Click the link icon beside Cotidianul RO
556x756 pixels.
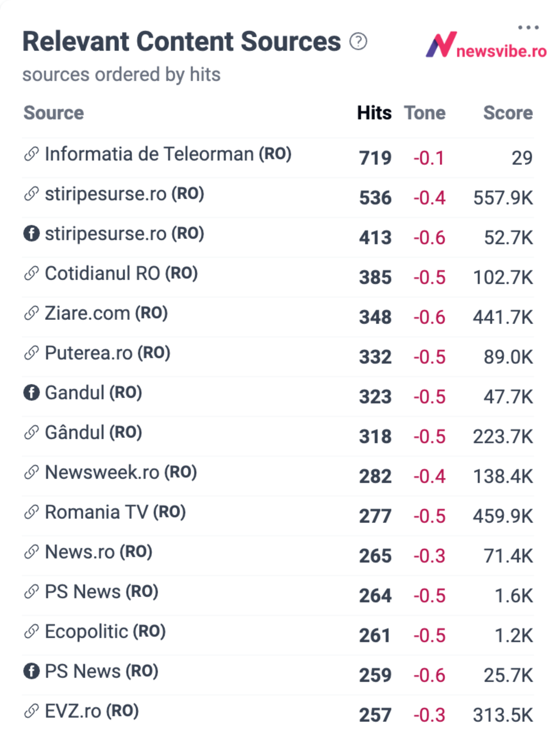(32, 273)
